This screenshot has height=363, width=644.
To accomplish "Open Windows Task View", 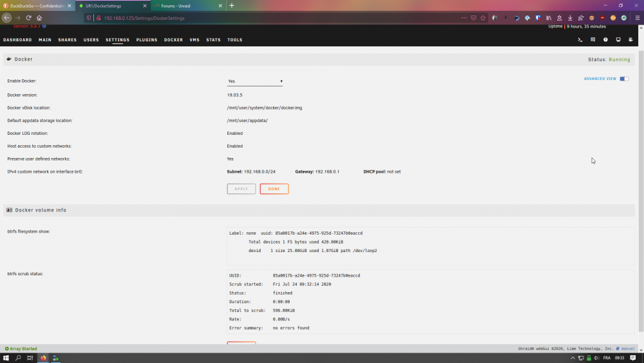I will (x=30, y=358).
